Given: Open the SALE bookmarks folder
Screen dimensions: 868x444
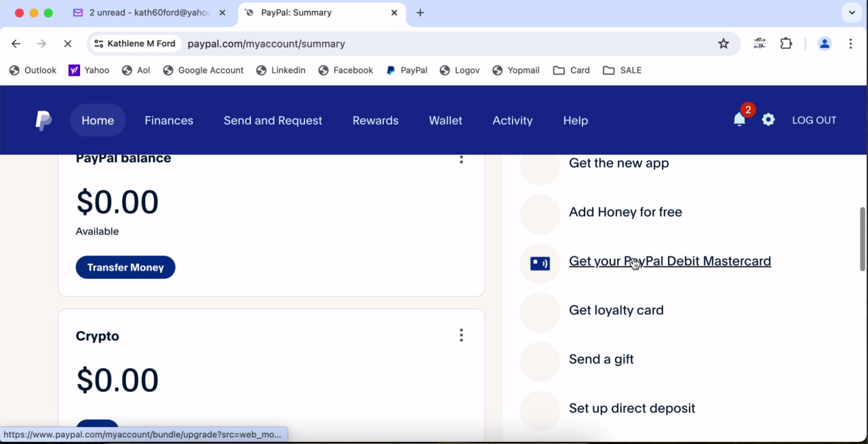Looking at the screenshot, I should 622,70.
